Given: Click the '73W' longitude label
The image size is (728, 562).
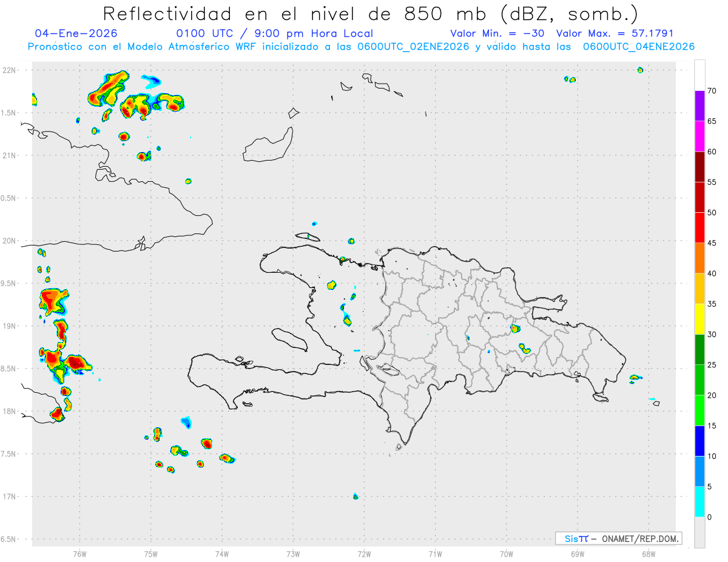Looking at the screenshot, I should [293, 554].
